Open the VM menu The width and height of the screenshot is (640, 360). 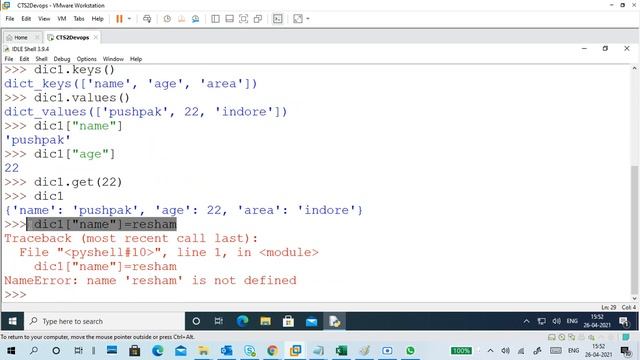(x=62, y=19)
